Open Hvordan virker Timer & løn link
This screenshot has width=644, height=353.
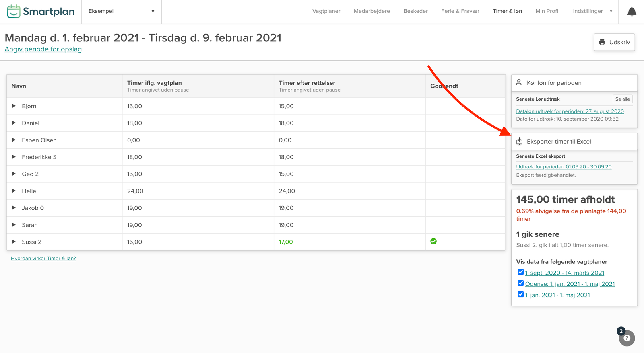pos(43,259)
